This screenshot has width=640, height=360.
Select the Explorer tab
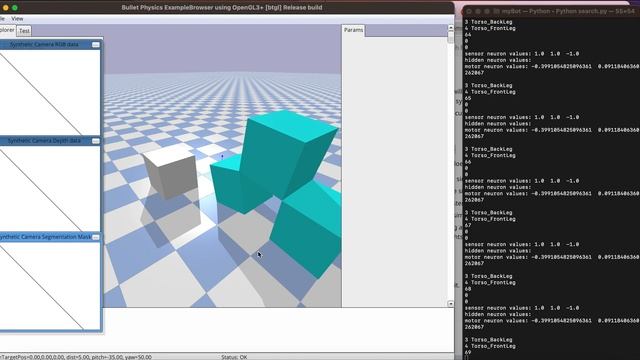click(7, 30)
